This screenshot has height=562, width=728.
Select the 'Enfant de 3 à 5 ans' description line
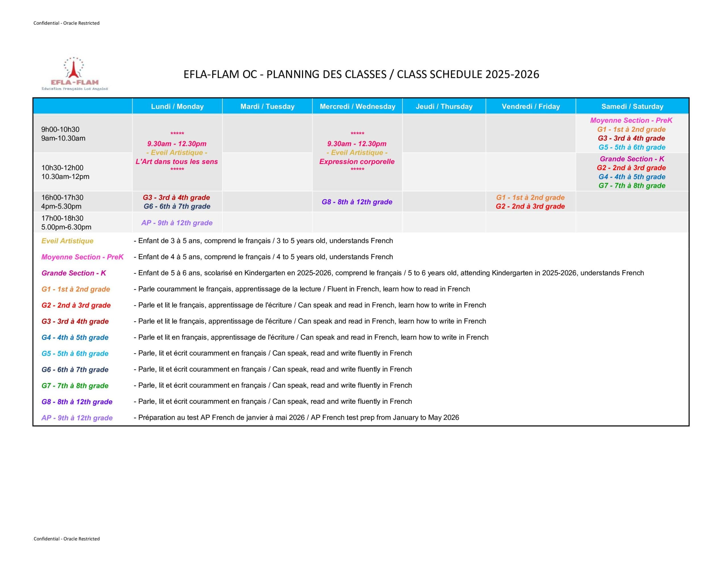(x=263, y=241)
